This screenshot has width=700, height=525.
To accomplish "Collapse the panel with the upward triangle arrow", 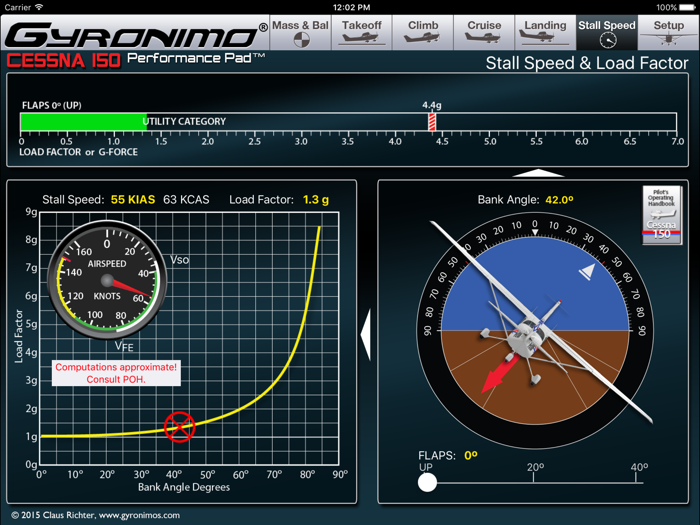I will pos(538,173).
